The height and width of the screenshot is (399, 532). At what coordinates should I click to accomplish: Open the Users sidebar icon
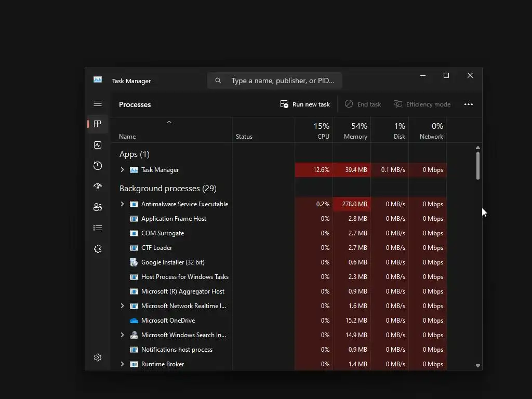(98, 207)
